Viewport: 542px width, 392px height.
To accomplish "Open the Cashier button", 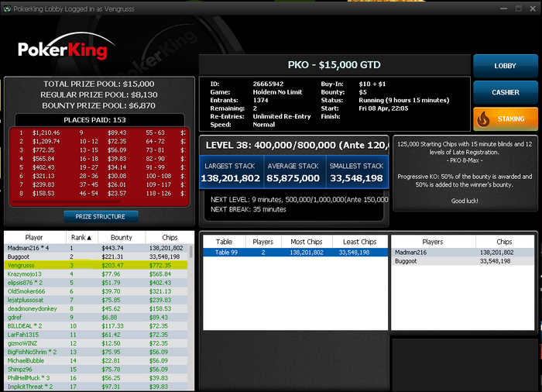I will coord(506,92).
